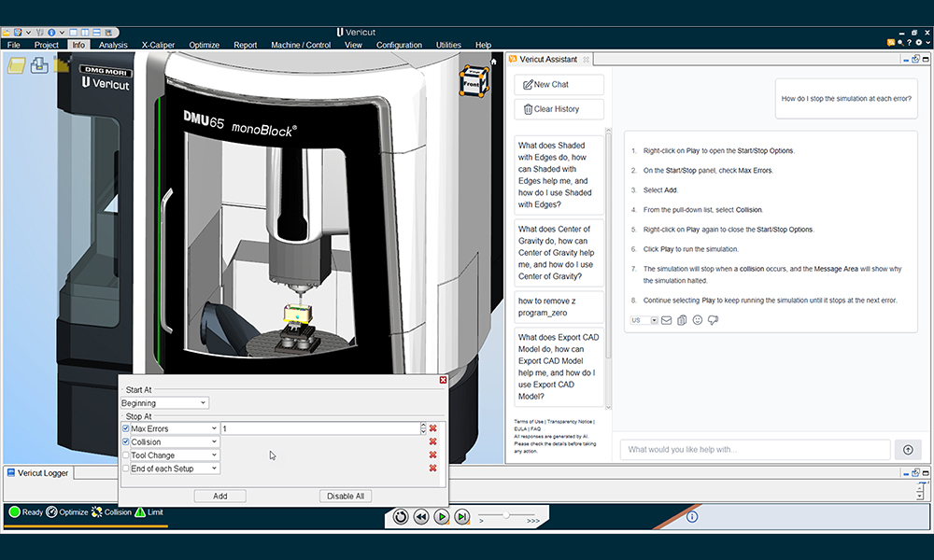The image size is (934, 560).
Task: Open the Machine / Control menu
Action: coord(301,45)
